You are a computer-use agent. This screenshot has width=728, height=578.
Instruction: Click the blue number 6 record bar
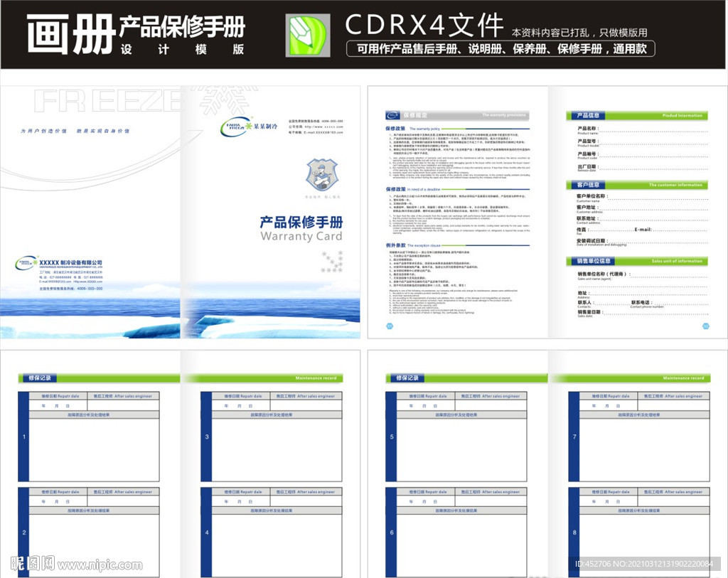pos(392,532)
